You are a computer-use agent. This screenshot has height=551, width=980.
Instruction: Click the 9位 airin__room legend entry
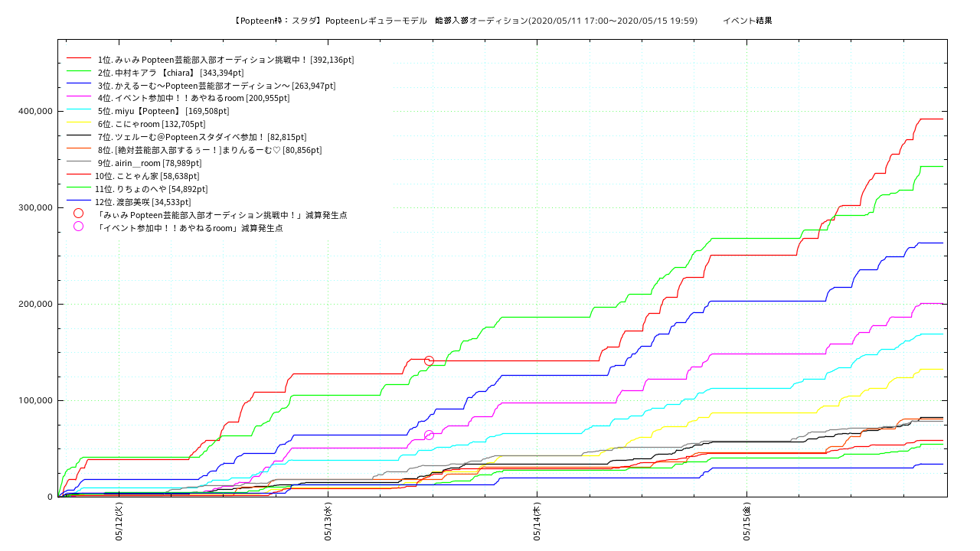(x=148, y=163)
